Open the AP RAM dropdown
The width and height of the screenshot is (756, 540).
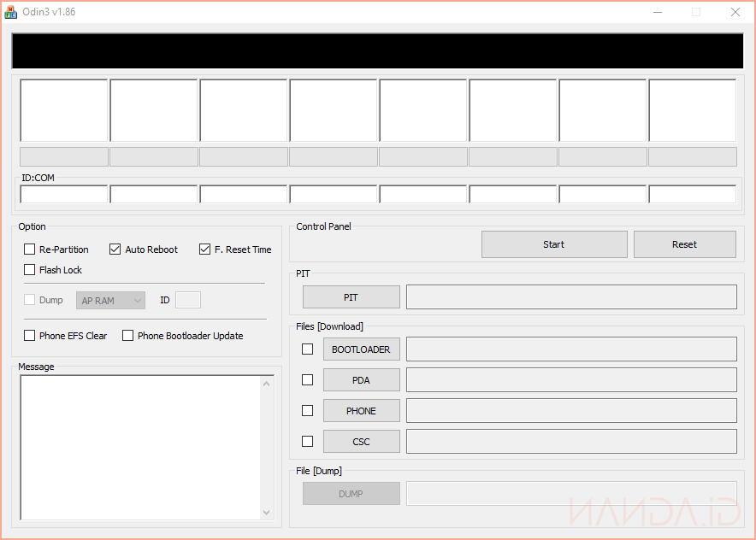[x=111, y=300]
